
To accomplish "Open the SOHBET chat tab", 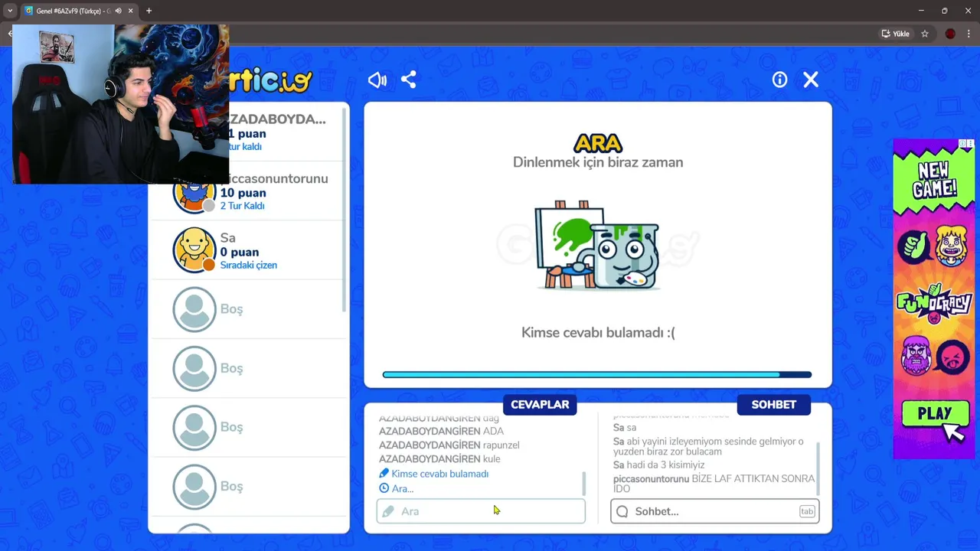I will [773, 404].
